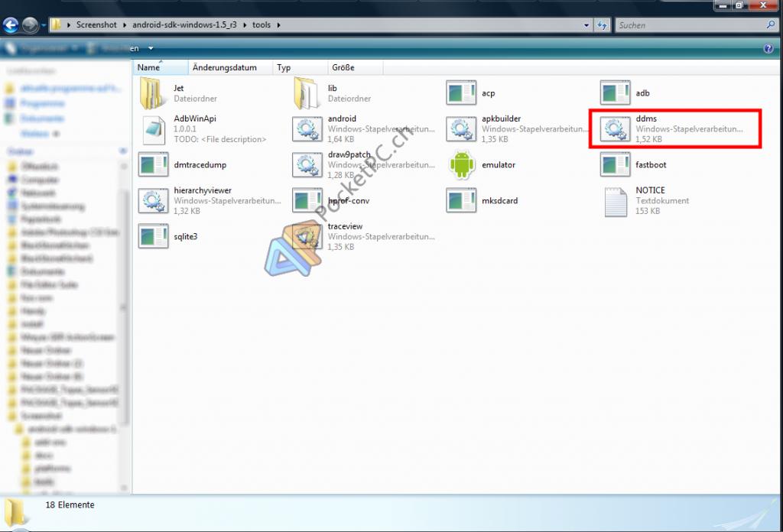Expand the address bar history dropdown
Viewport: 783px width, 532px height.
click(x=586, y=25)
